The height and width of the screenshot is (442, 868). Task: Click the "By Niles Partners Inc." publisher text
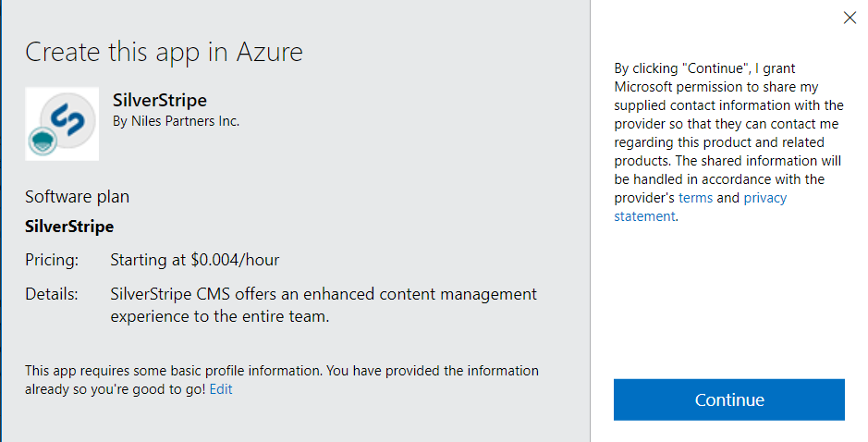[176, 120]
